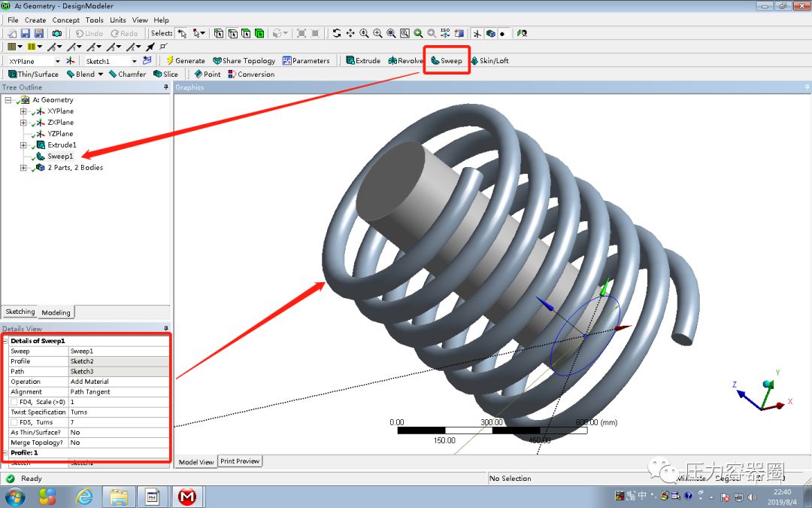Select the Revolve tool
Viewport: 812px width, 508px height.
point(408,60)
